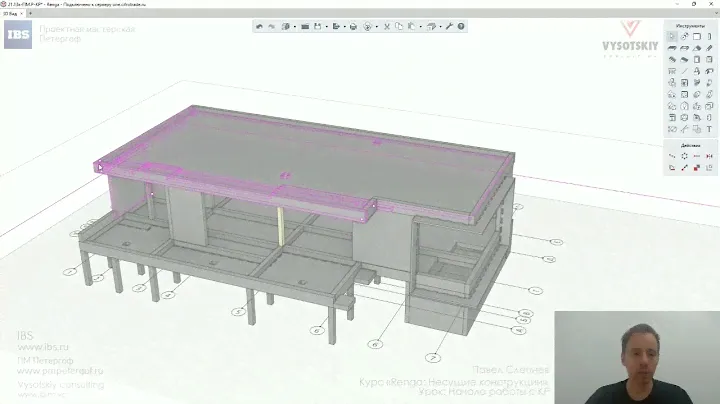
Task: Select the arrow pointer tool in Инструменты
Action: coord(672,36)
